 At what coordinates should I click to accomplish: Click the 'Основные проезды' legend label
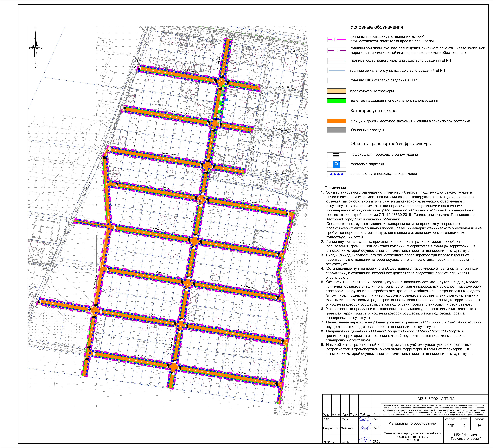pyautogui.click(x=367, y=130)
